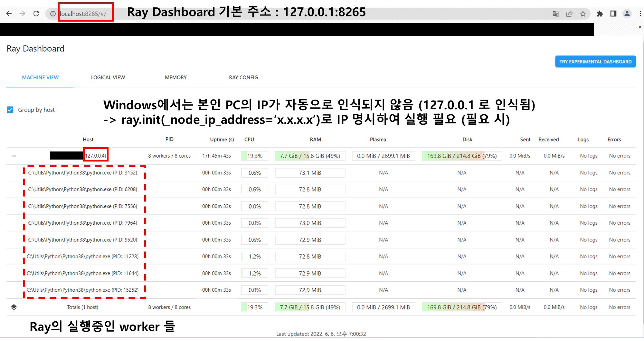Image resolution: width=644 pixels, height=341 pixels.
Task: Collapse the 127.0.0.4 host row
Action: coord(14,156)
